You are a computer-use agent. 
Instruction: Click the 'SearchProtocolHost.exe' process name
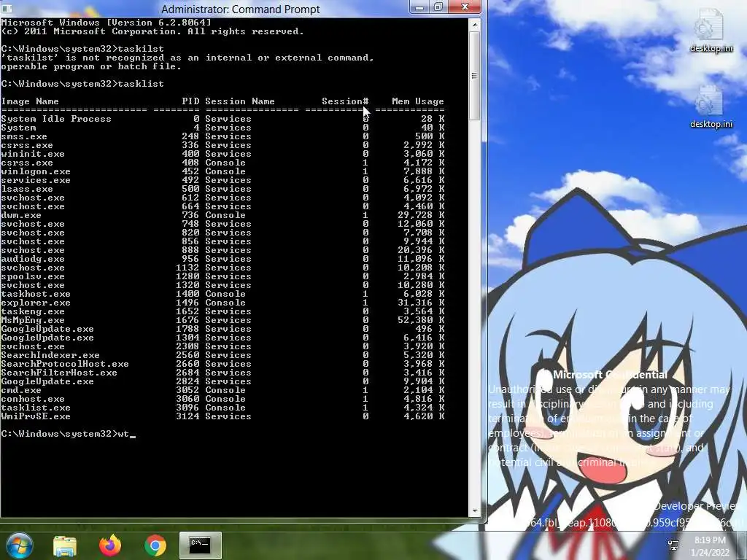tap(65, 365)
